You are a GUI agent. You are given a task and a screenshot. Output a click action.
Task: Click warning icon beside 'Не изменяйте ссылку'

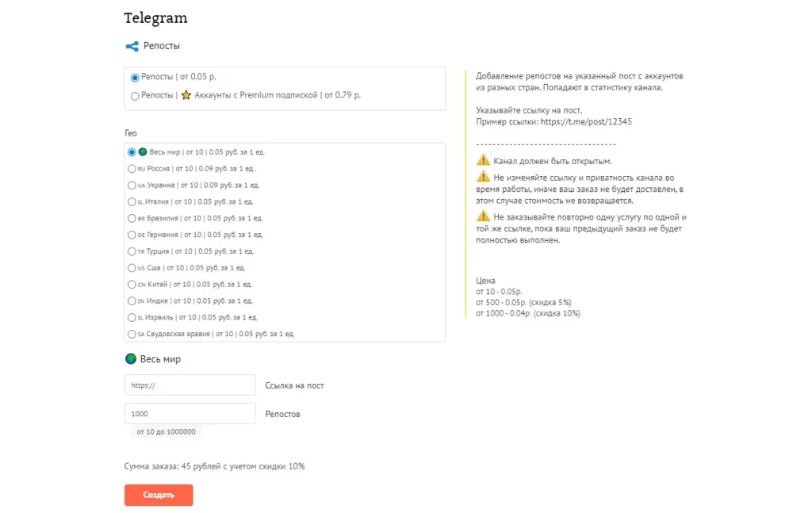[x=483, y=177]
